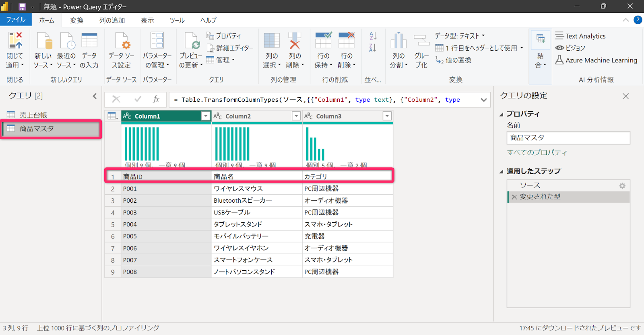Image resolution: width=644 pixels, height=335 pixels.
Task: Click the Column1 type ABC icon
Action: click(x=127, y=116)
